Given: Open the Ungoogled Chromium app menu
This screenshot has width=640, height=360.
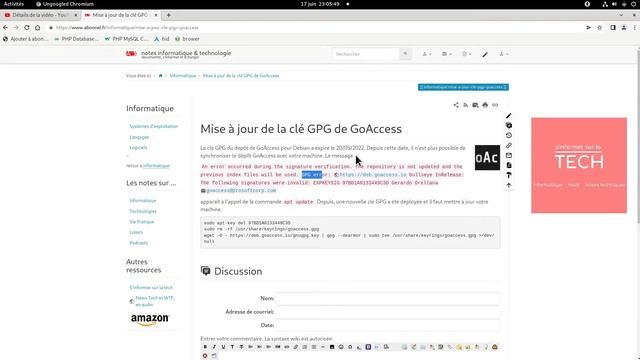Looking at the screenshot, I should 65,4.
